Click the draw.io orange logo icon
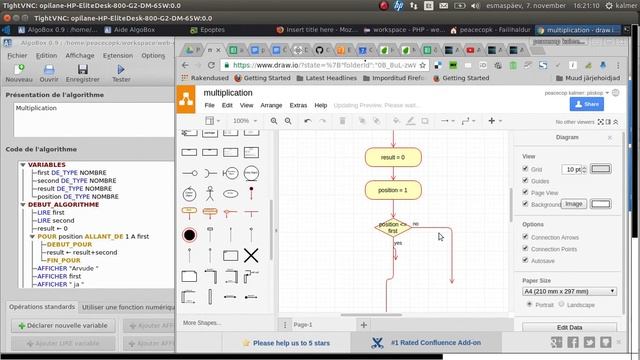 (186, 99)
